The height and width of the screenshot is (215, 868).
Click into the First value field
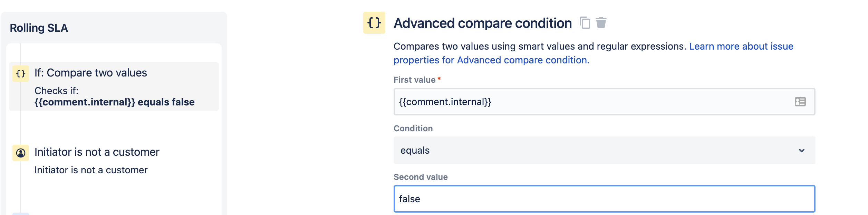587,102
